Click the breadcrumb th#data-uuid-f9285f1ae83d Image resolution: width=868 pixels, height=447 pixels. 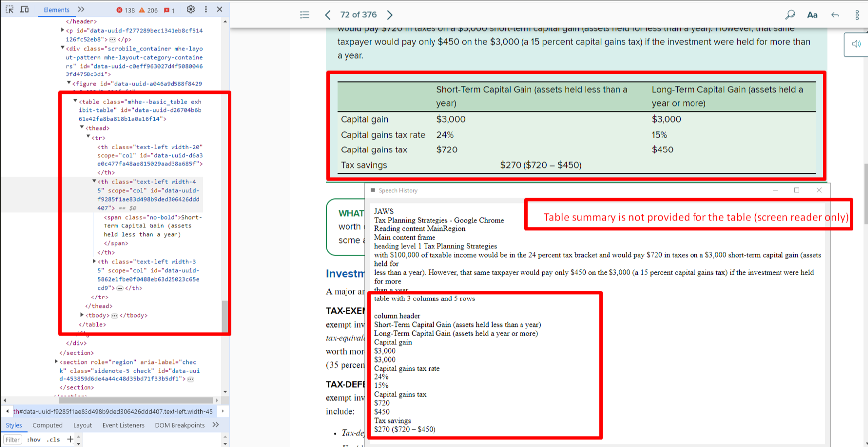tap(113, 411)
